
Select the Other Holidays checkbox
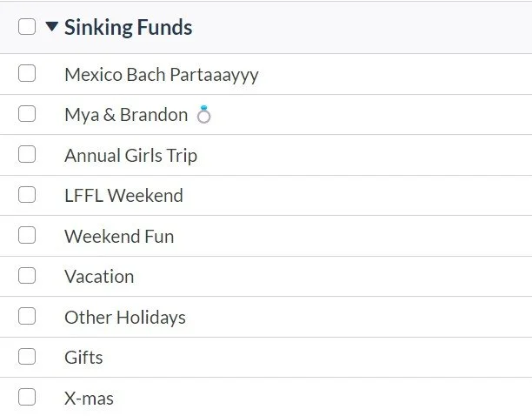tap(27, 317)
